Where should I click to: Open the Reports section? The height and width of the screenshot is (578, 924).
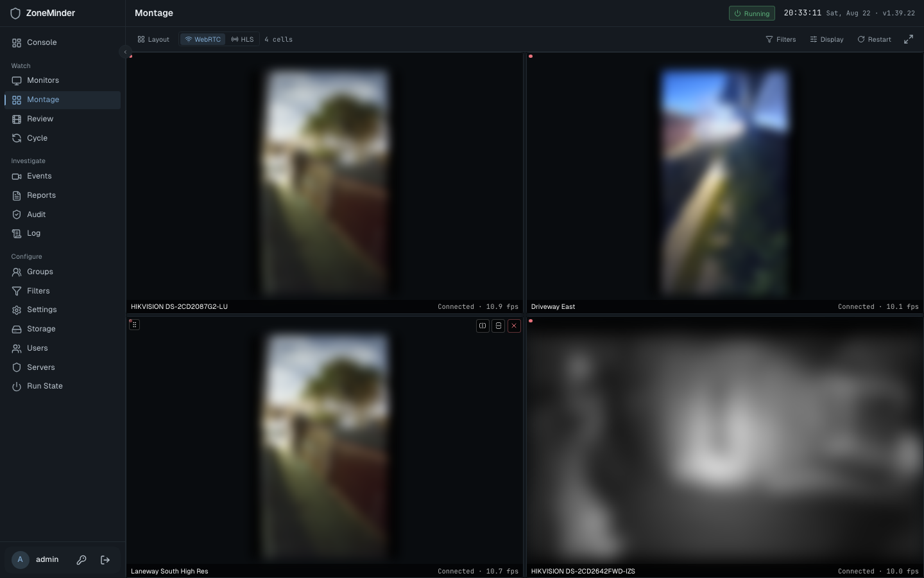tap(62, 195)
